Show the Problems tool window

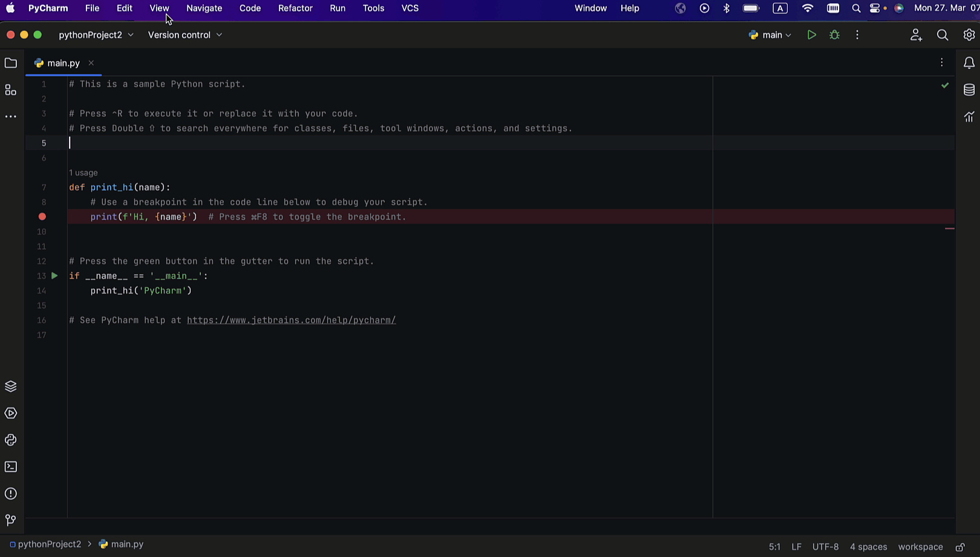(x=11, y=493)
